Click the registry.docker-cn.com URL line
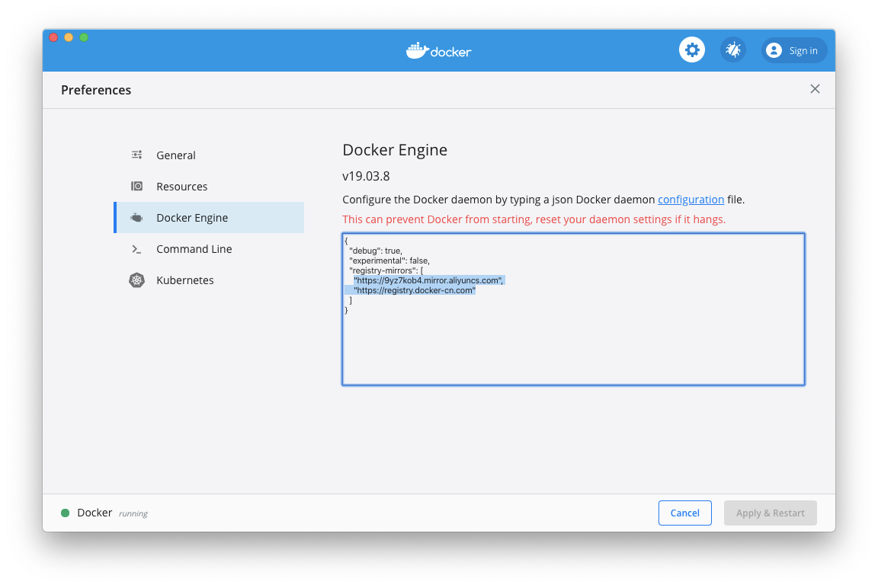Screen dimensions: 878x588 [415, 290]
